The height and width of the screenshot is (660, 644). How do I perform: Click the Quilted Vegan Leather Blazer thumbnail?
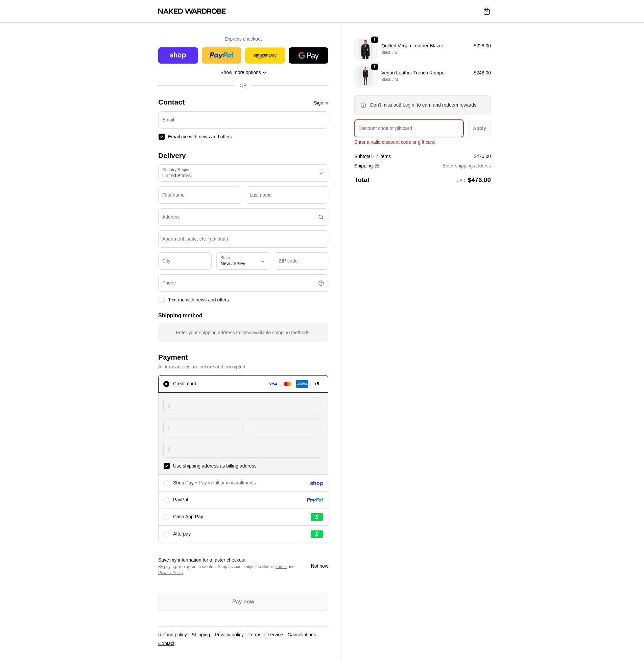tap(365, 49)
